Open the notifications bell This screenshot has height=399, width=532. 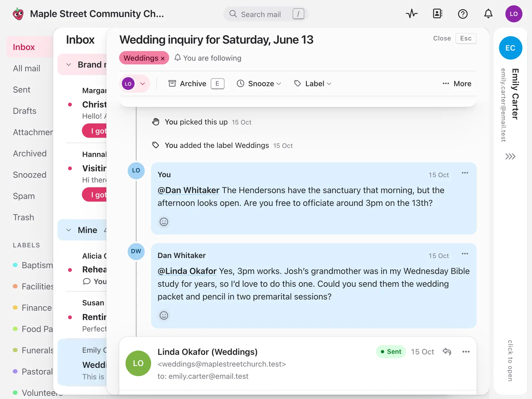488,14
